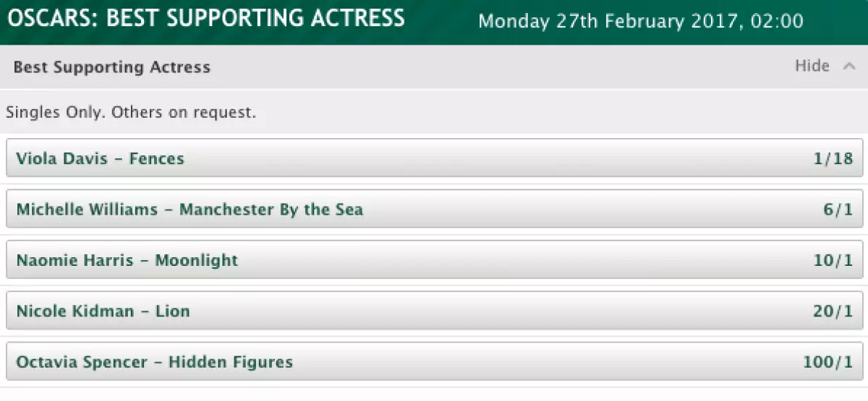
Task: Click the Fences film name
Action: pos(157,158)
